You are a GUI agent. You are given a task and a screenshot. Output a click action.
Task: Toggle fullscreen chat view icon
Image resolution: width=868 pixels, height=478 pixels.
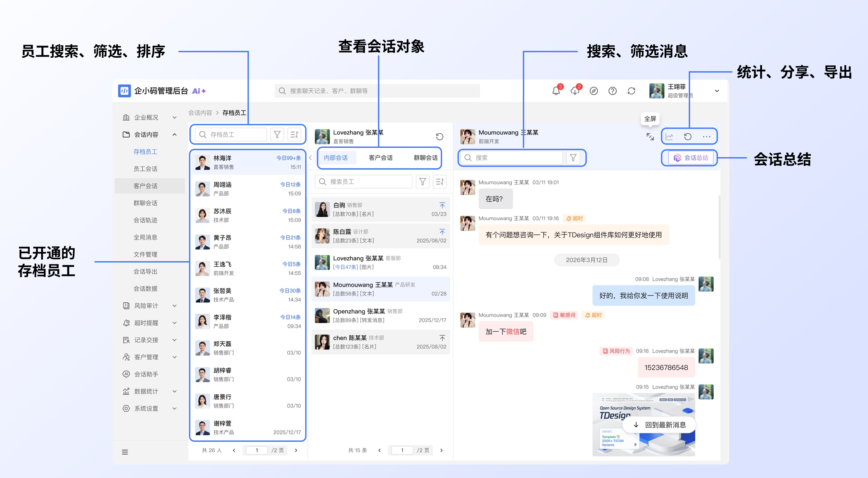click(650, 137)
